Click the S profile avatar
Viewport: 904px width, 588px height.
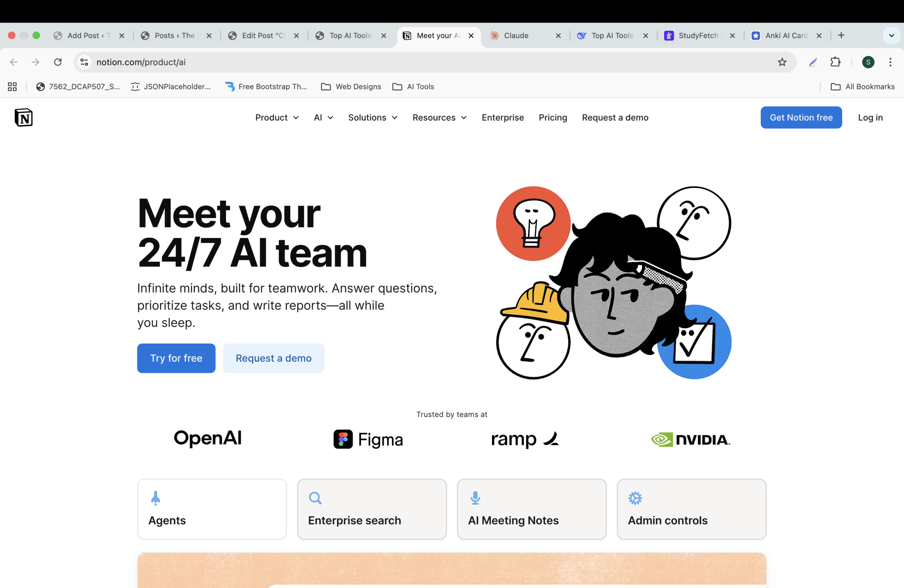(868, 62)
